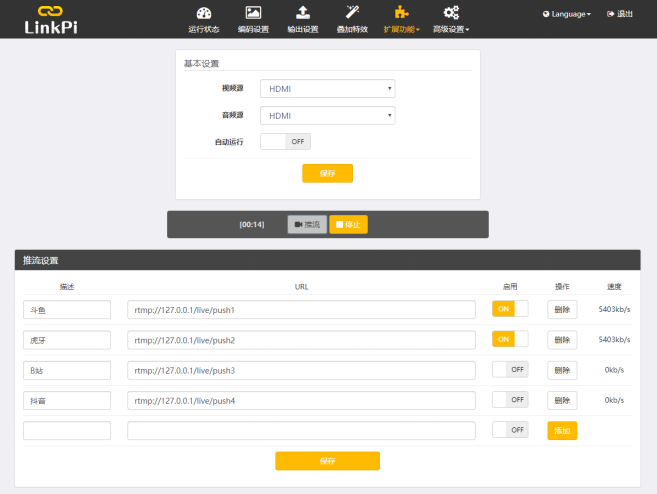The image size is (657, 494).
Task: Open the 音频源 HDMI dropdown
Action: click(328, 115)
